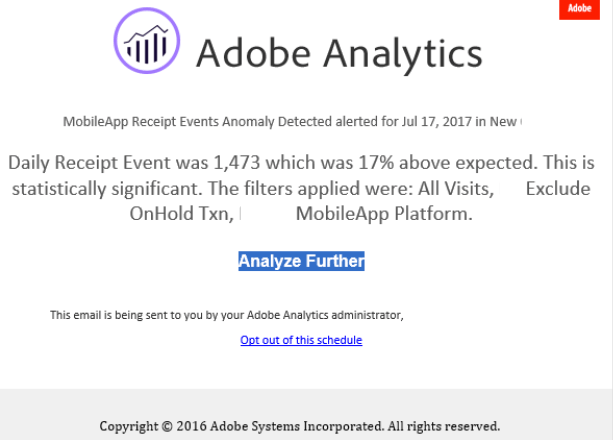Screen dimensions: 613x440
Task: Select the MobileApp Platform filter text
Action: 384,214
